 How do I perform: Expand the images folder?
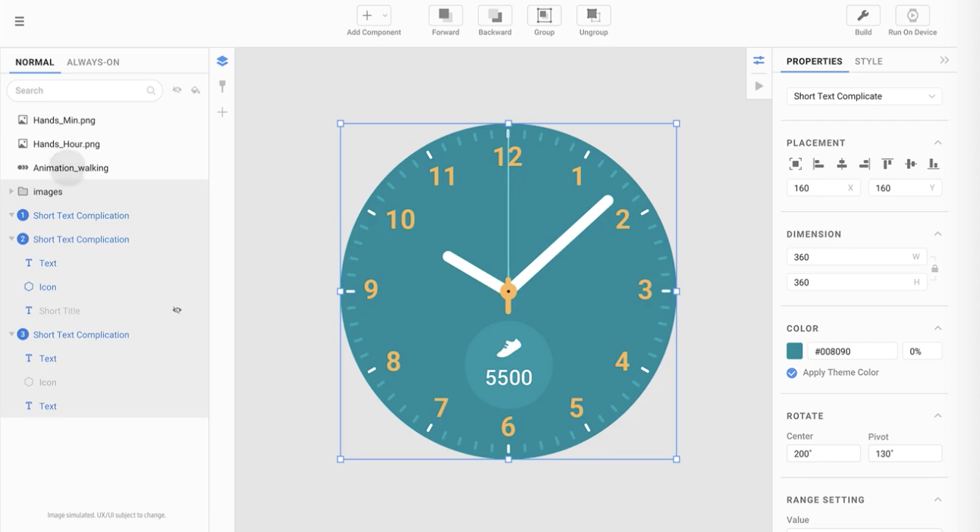point(11,192)
